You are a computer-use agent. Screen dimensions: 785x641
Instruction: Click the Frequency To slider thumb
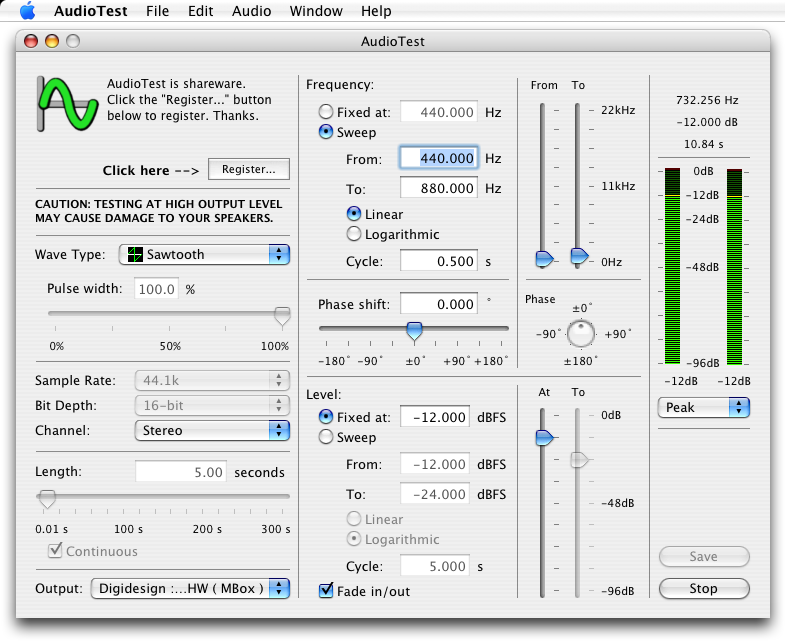579,257
